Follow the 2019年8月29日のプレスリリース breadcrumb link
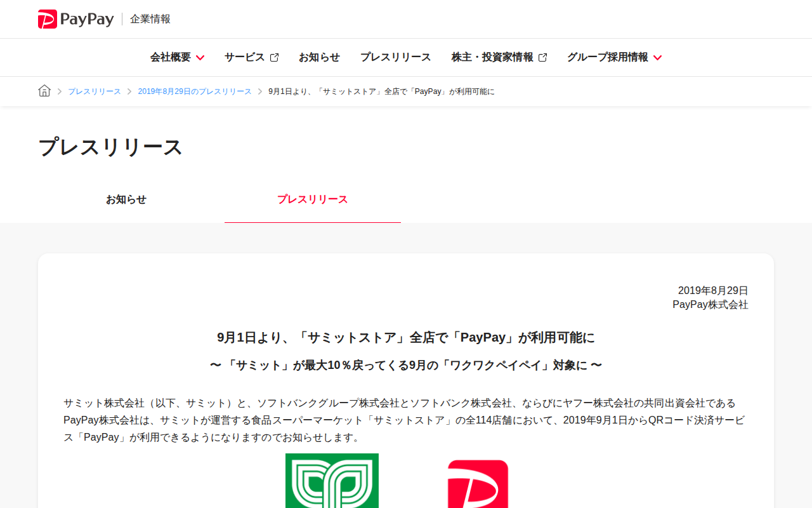812x508 pixels. tap(195, 91)
